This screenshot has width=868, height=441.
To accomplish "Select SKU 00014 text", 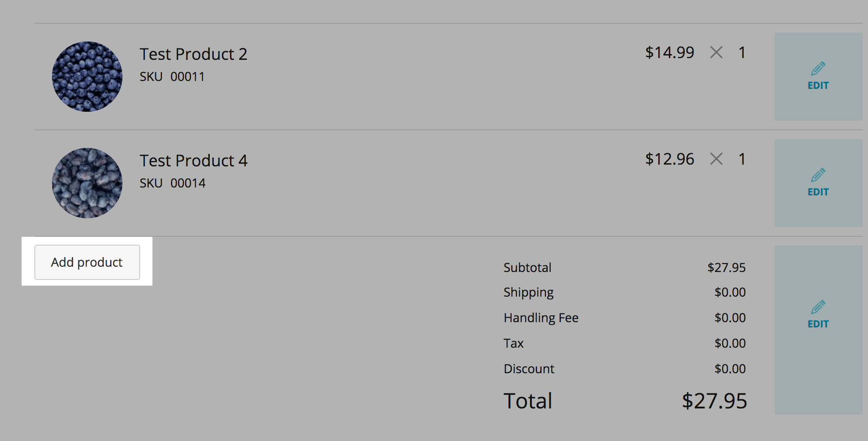I will coord(173,183).
